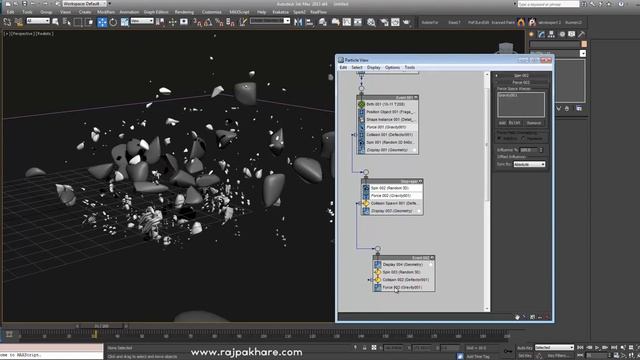Screen dimensions: 640x360
Task: Open the command panel dropdown arrow
Action: coord(582,53)
